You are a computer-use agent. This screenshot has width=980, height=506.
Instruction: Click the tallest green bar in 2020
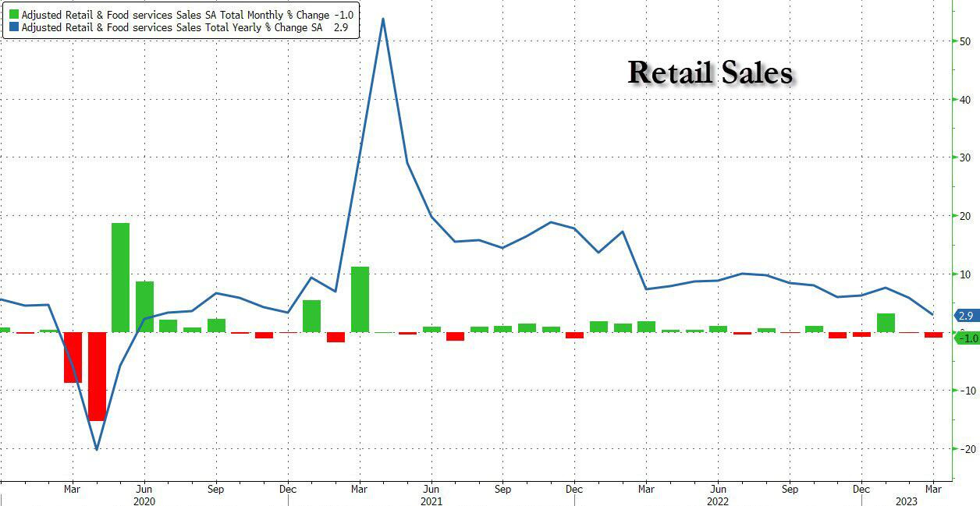(120, 277)
